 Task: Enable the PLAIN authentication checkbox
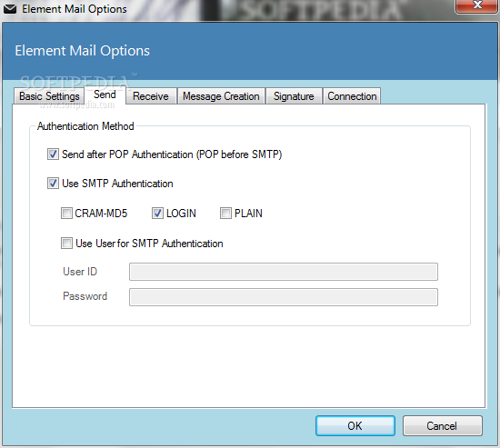225,213
